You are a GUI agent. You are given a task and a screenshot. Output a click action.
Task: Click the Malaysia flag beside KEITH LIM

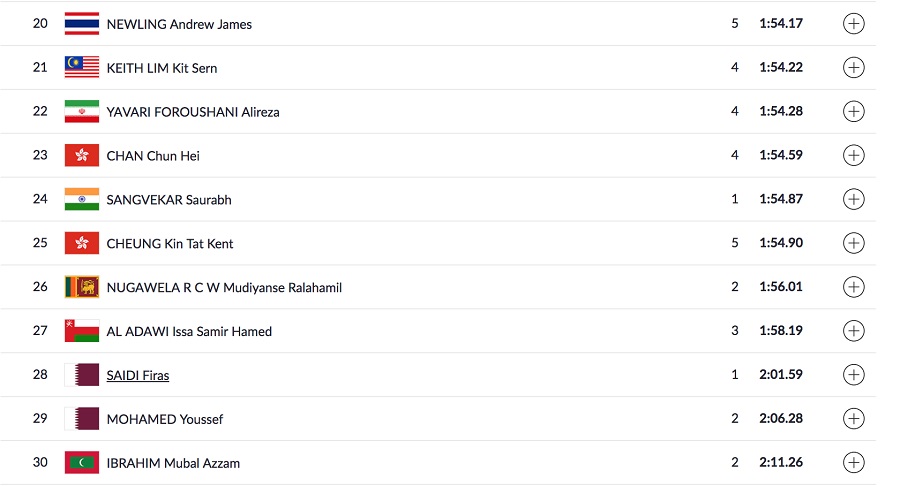pyautogui.click(x=82, y=67)
